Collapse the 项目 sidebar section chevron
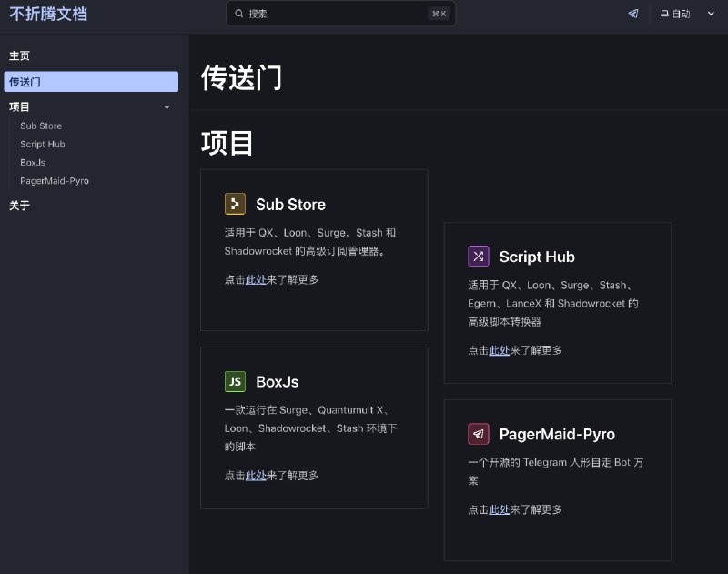Image resolution: width=728 pixels, height=574 pixels. (x=167, y=107)
